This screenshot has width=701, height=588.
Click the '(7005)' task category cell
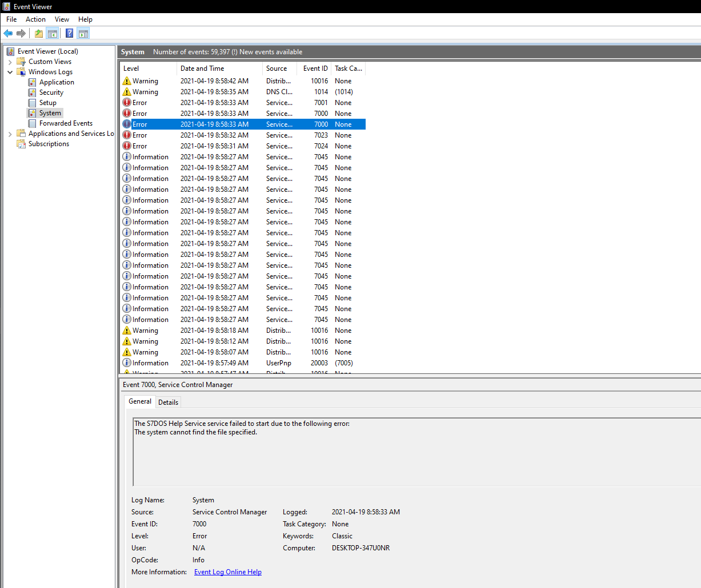[344, 363]
